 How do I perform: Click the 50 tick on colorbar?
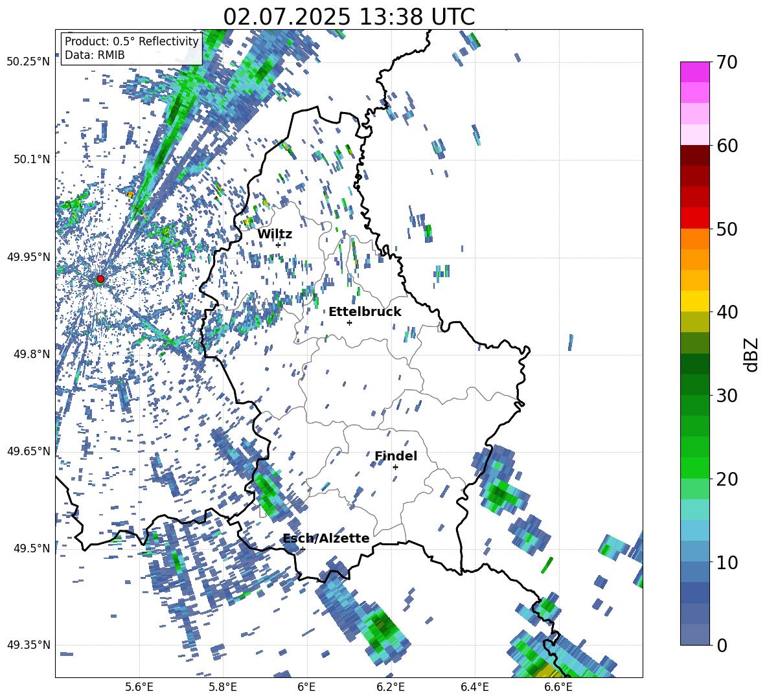pos(727,229)
